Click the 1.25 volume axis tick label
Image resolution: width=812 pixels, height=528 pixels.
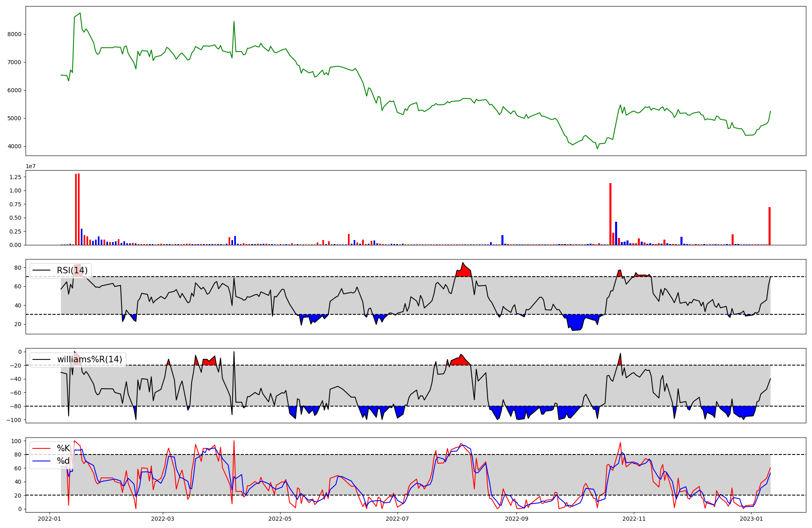pos(15,177)
